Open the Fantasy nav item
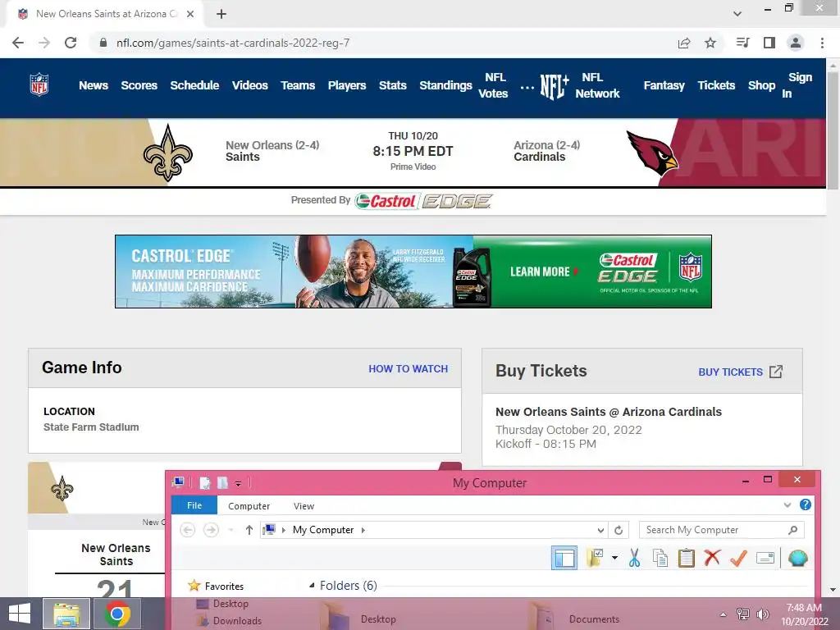The width and height of the screenshot is (840, 630). click(x=664, y=85)
